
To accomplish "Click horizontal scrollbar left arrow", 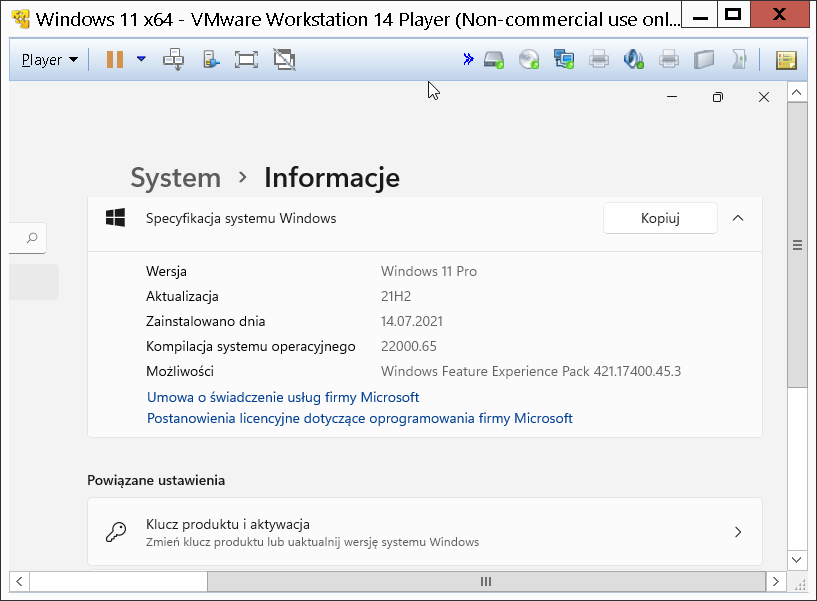I will click(x=19, y=581).
